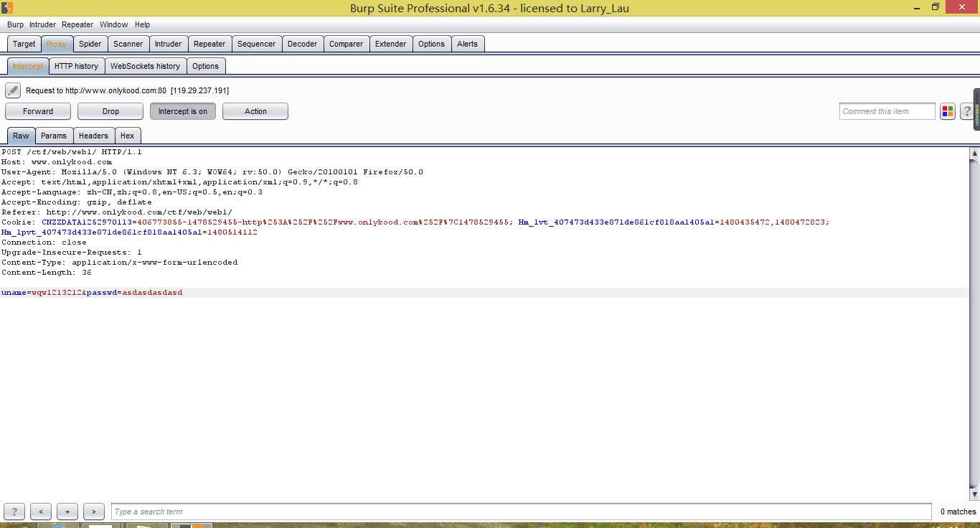Open the main Options tab
The height and width of the screenshot is (528, 980).
431,44
